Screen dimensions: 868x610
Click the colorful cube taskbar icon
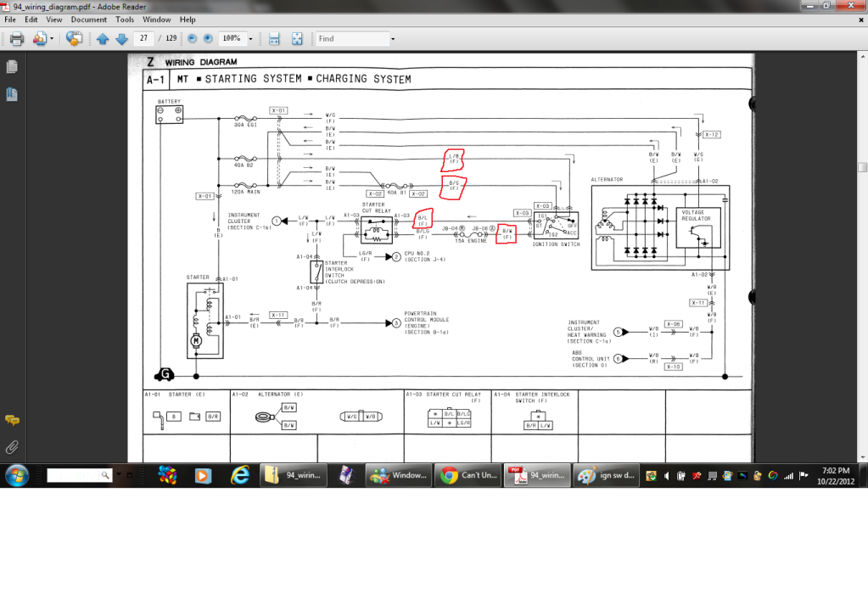pos(167,475)
